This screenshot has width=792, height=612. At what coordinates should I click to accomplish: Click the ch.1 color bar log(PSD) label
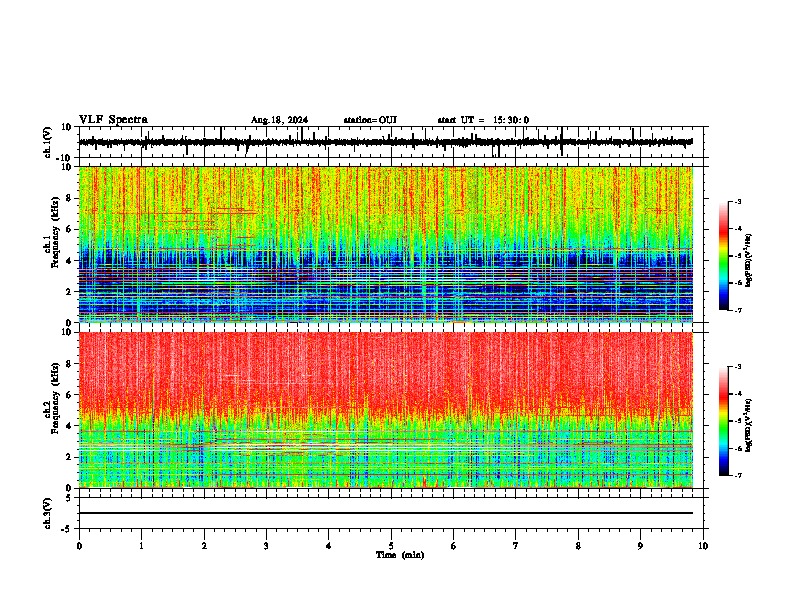(x=749, y=261)
